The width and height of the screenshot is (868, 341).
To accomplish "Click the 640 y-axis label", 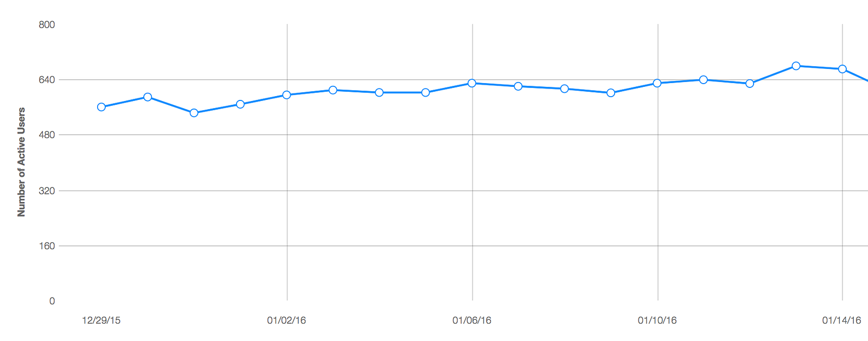I will (x=47, y=80).
